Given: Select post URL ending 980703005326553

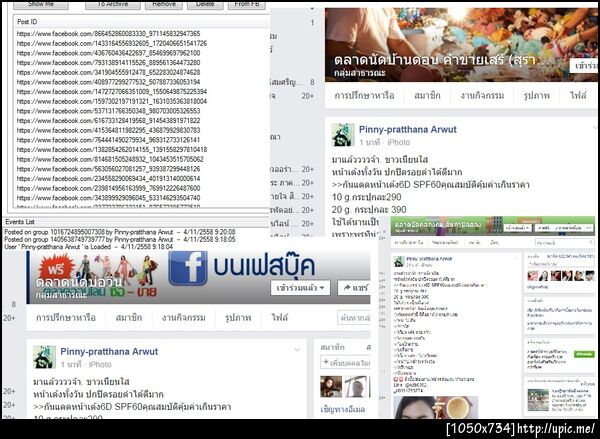Looking at the screenshot, I should (x=108, y=111).
